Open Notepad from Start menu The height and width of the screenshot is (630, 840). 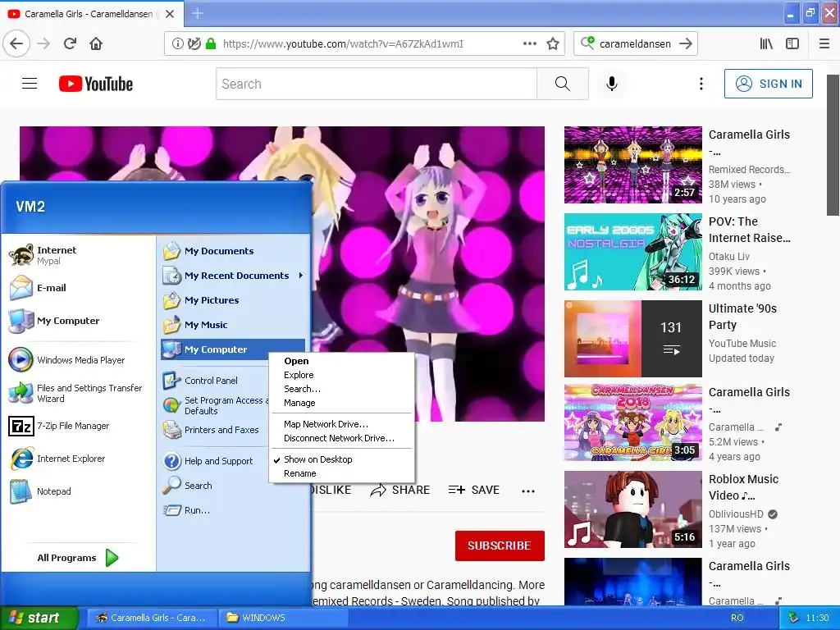click(x=79, y=491)
